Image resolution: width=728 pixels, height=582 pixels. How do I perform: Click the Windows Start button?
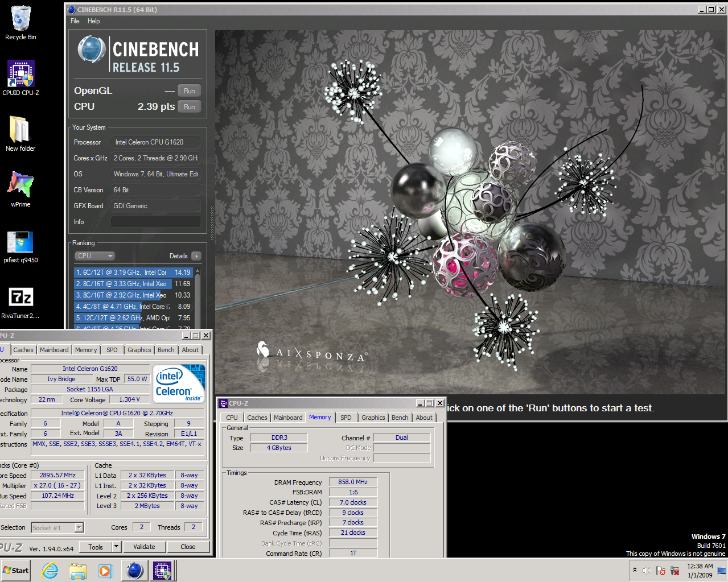click(x=15, y=571)
